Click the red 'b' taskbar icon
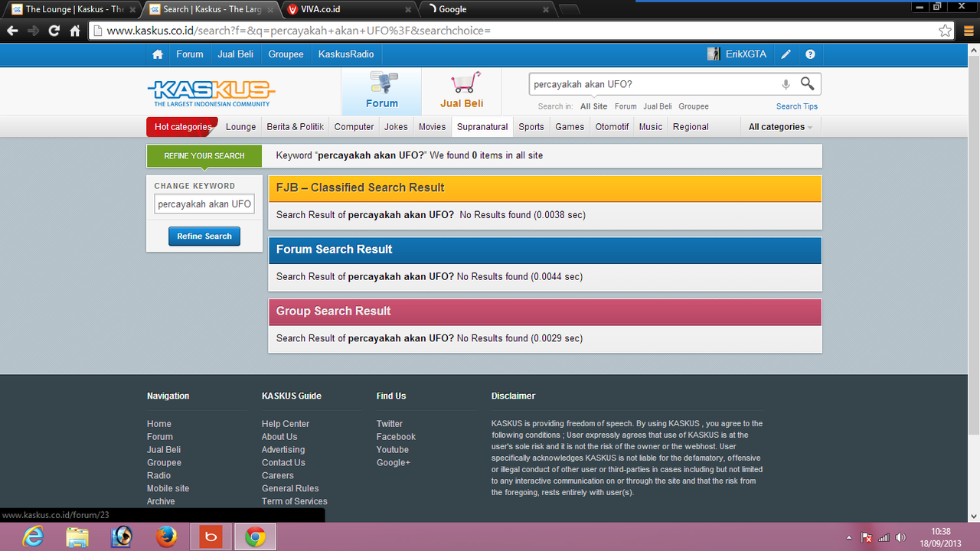The width and height of the screenshot is (980, 551). pos(211,537)
